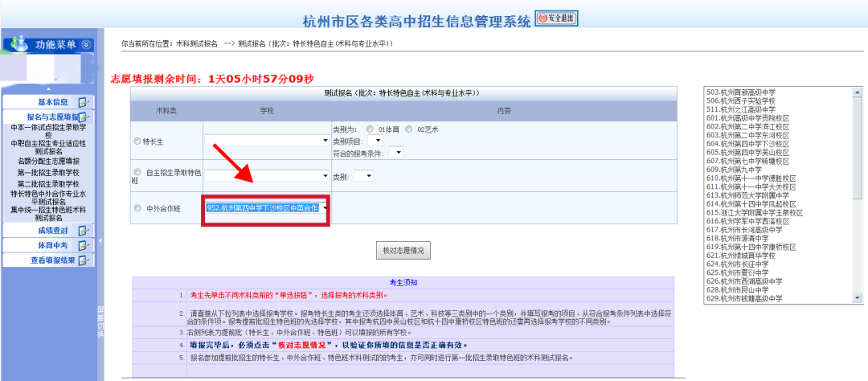Click the 核对志愿情况 button
The width and height of the screenshot is (868, 381).
click(x=403, y=250)
